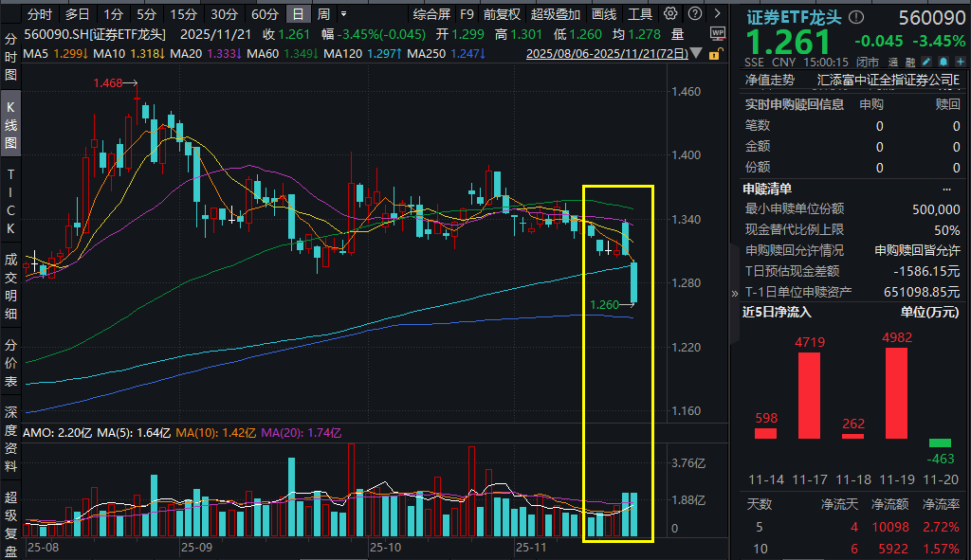Set a price alert with the bell icon

(943, 61)
